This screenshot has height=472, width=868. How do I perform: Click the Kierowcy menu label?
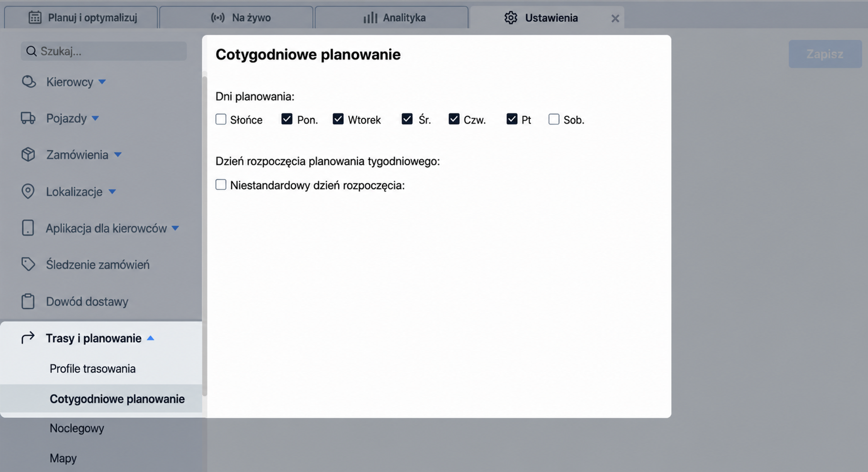[x=70, y=82]
